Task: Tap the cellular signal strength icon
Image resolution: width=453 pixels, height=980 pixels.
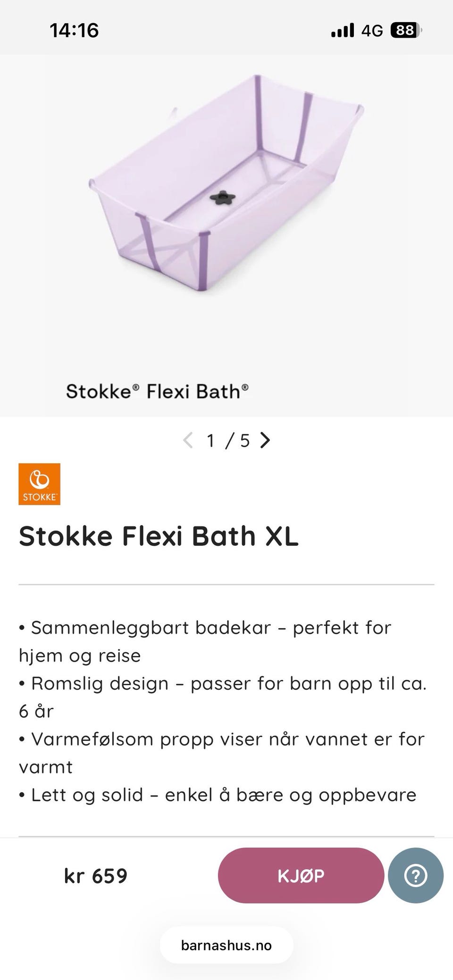Action: click(x=343, y=31)
